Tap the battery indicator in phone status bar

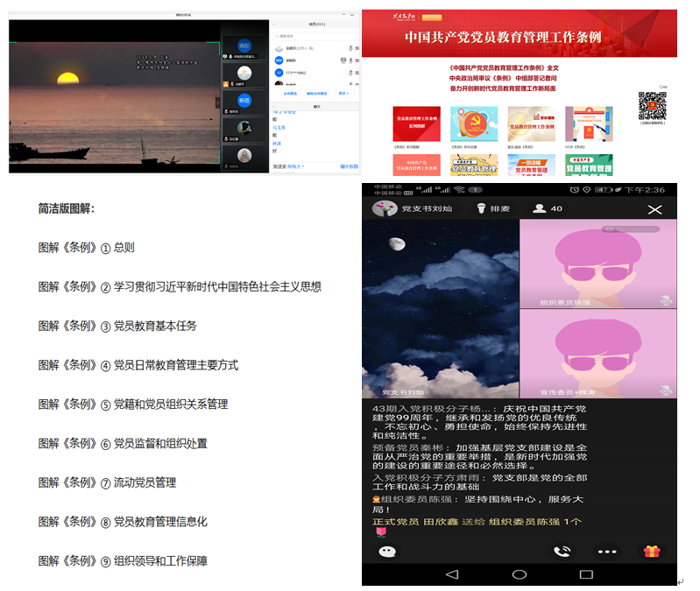603,190
